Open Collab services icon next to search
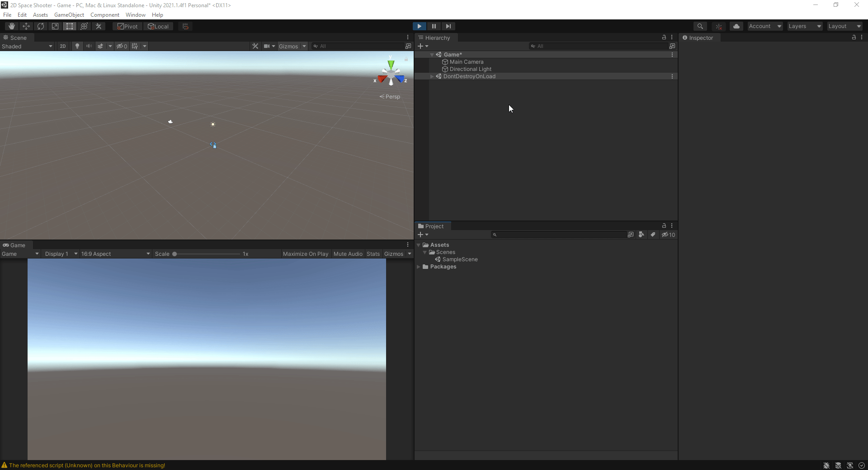 coord(719,26)
